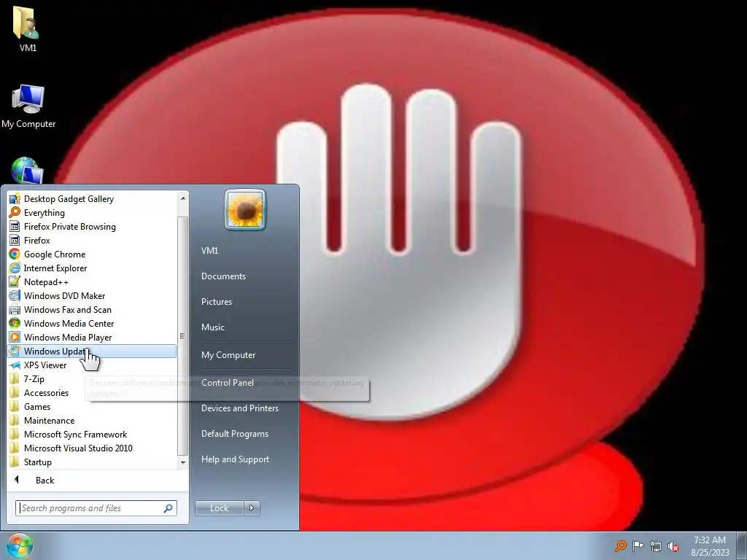Open Devices and Printers

(239, 408)
